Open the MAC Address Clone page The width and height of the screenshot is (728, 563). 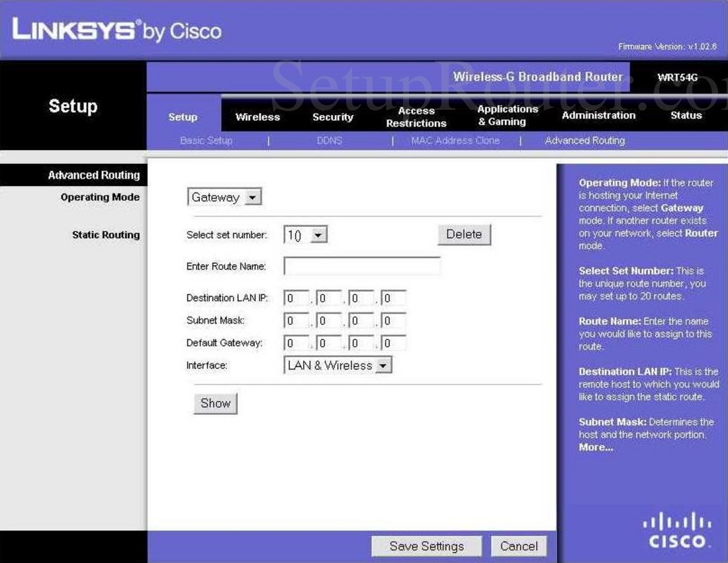(455, 140)
